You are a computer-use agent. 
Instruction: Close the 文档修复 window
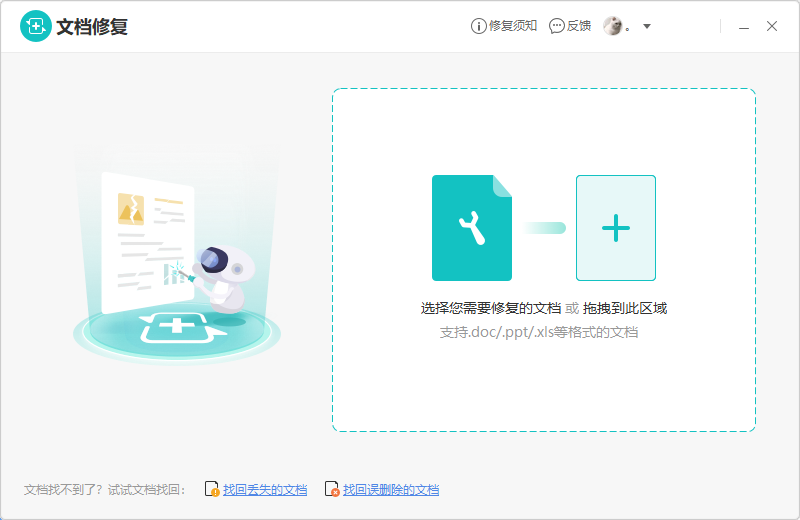tap(772, 27)
